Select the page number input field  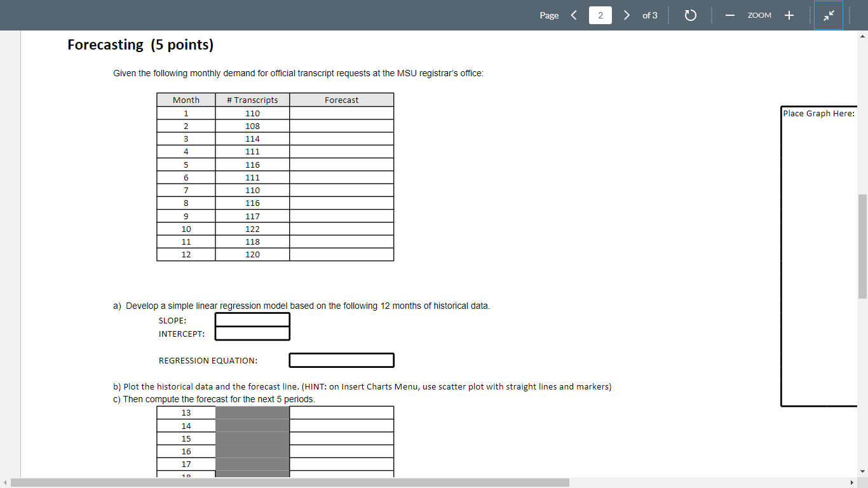point(600,15)
